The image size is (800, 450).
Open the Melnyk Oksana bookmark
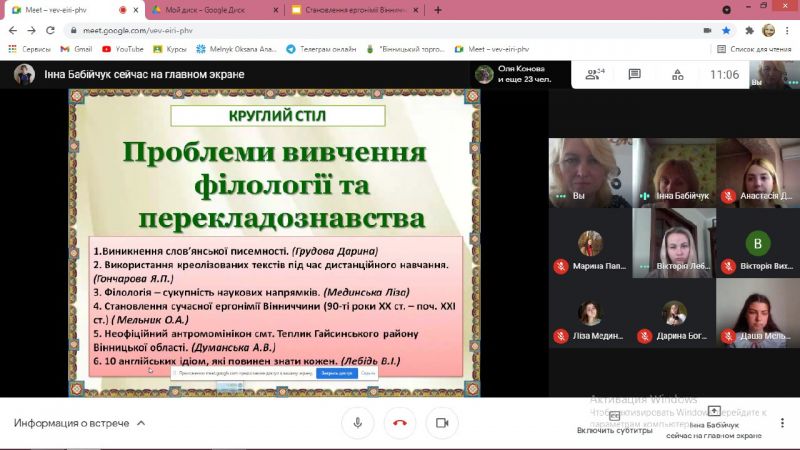236,49
